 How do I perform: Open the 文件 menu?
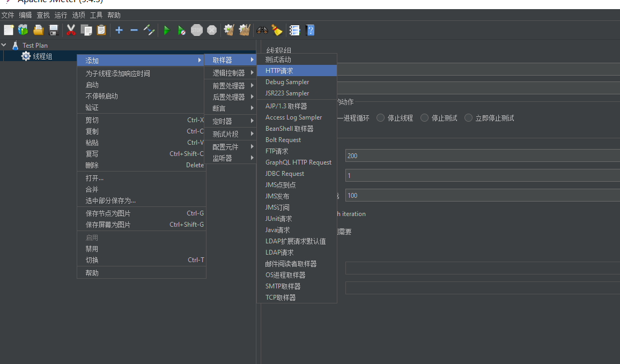point(8,15)
